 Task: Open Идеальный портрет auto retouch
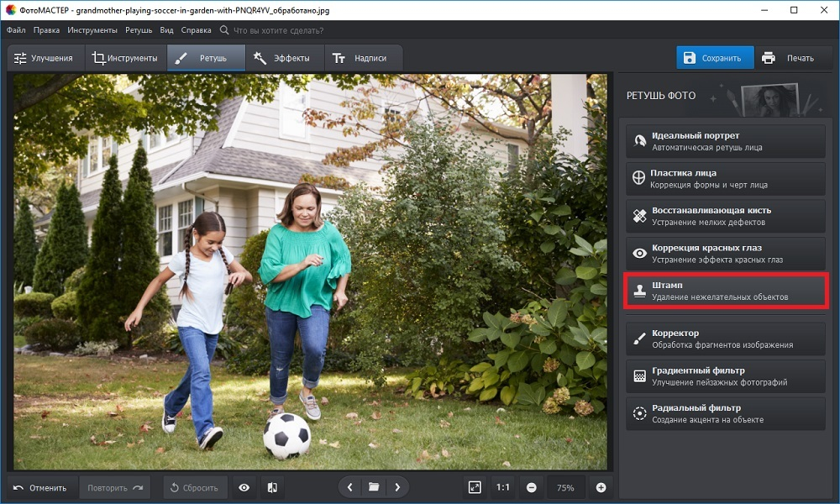tap(726, 141)
